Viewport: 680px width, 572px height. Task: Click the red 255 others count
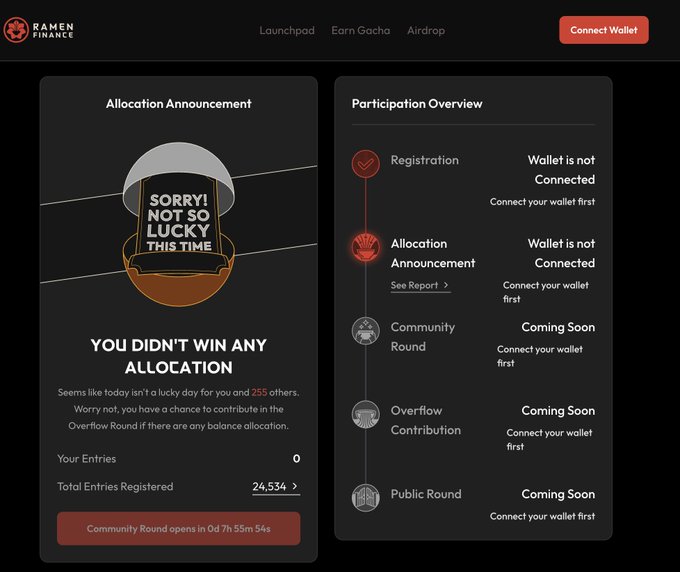[259, 392]
